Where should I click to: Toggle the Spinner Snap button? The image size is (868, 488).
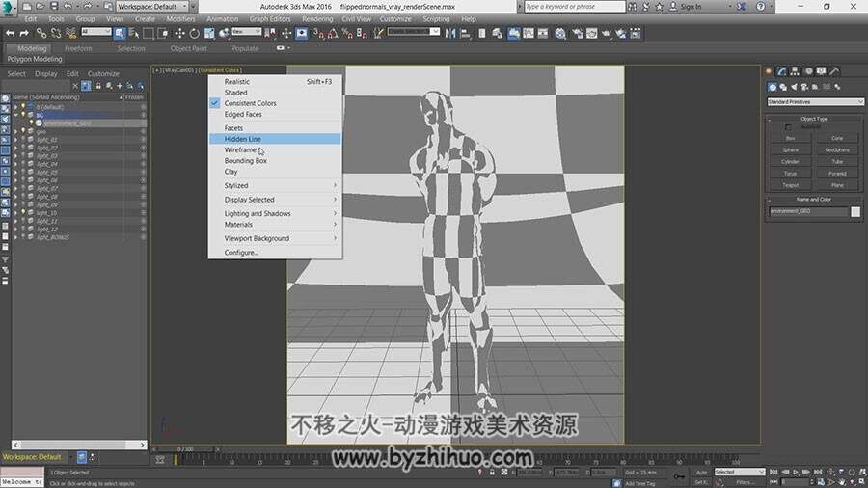pos(362,33)
